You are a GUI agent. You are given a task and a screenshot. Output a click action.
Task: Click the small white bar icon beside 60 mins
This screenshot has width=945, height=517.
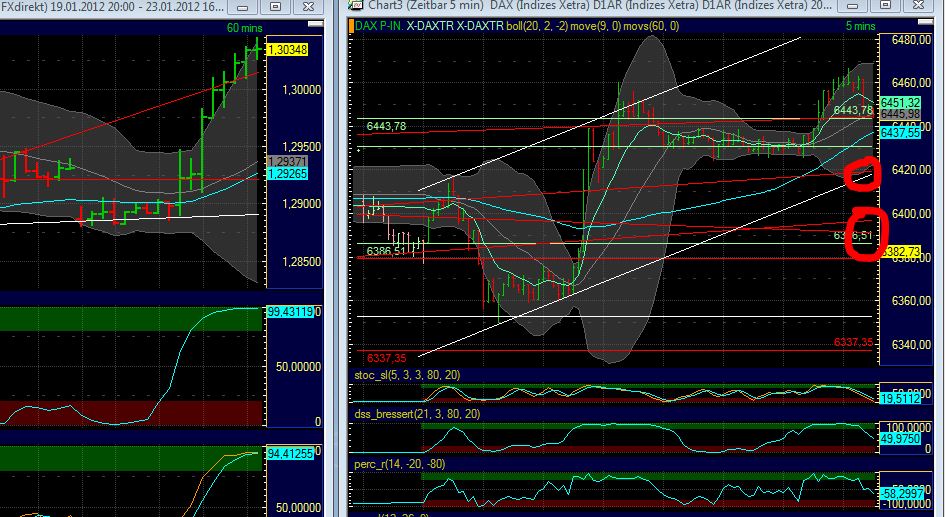[x=315, y=24]
